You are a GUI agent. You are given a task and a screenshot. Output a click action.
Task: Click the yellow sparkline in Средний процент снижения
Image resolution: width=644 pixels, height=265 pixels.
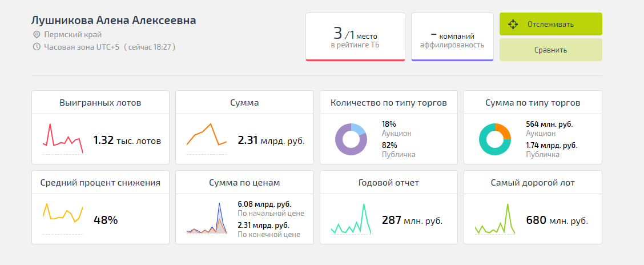point(63,214)
